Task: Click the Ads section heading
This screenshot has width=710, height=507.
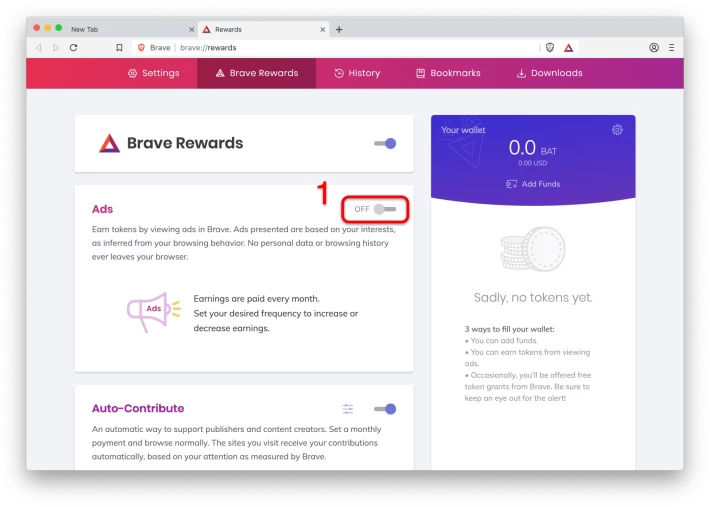Action: [102, 209]
